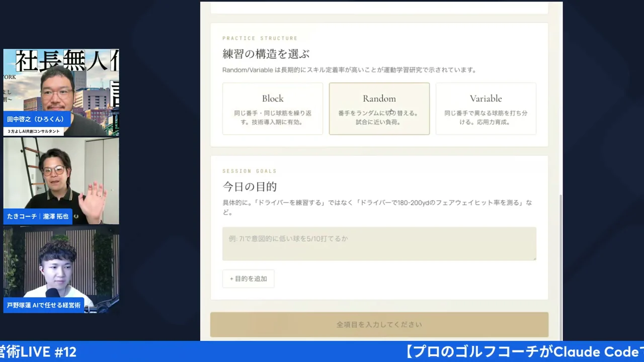Click the '今日の目的' heading

[250, 187]
